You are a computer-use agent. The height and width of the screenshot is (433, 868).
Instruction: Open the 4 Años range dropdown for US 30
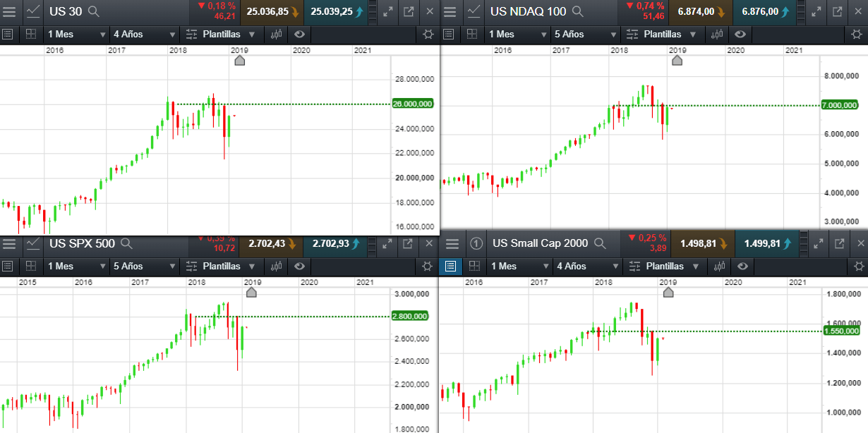pyautogui.click(x=145, y=34)
